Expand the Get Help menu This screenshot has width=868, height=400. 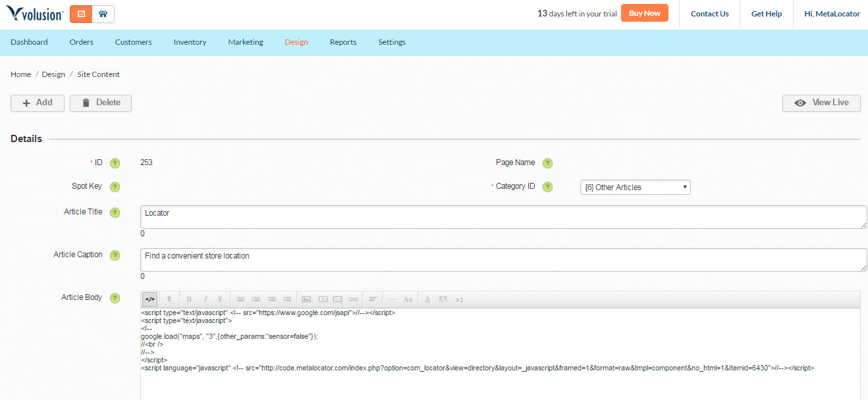coord(767,14)
